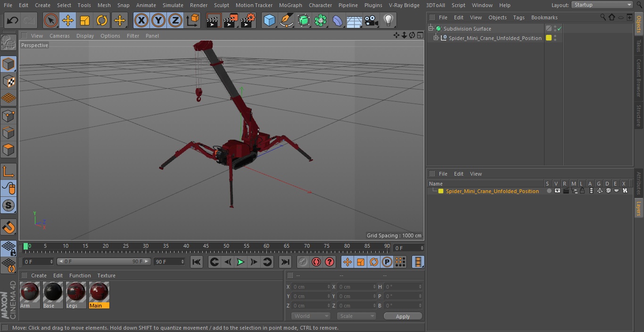
Task: Add a Cube primitive object
Action: click(269, 20)
